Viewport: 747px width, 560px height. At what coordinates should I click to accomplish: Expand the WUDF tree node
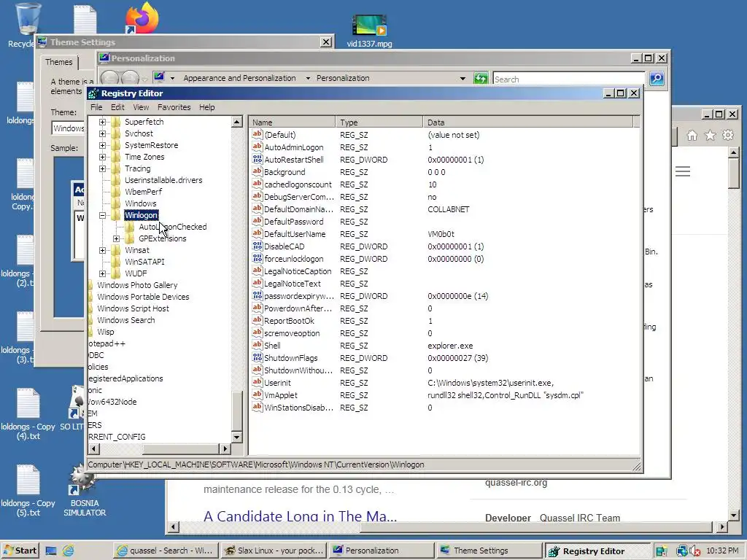102,273
